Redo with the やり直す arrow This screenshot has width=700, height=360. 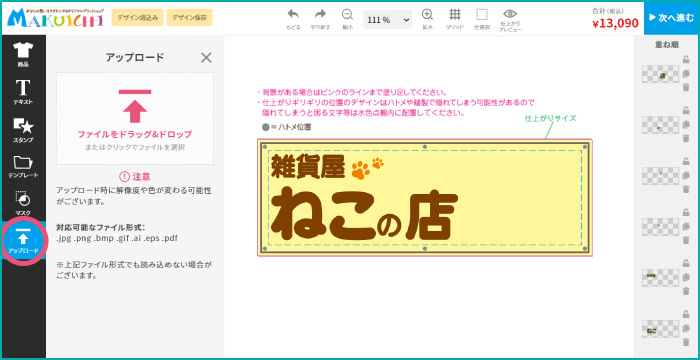tap(320, 20)
